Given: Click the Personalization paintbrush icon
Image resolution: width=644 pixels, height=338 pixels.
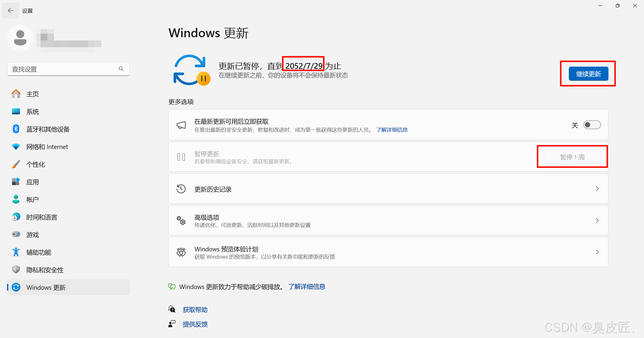Looking at the screenshot, I should tap(16, 164).
